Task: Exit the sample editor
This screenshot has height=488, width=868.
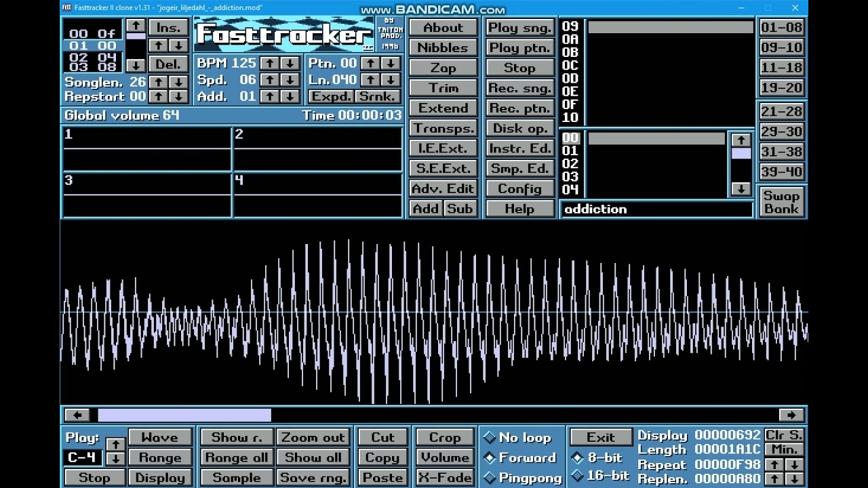Action: 601,438
